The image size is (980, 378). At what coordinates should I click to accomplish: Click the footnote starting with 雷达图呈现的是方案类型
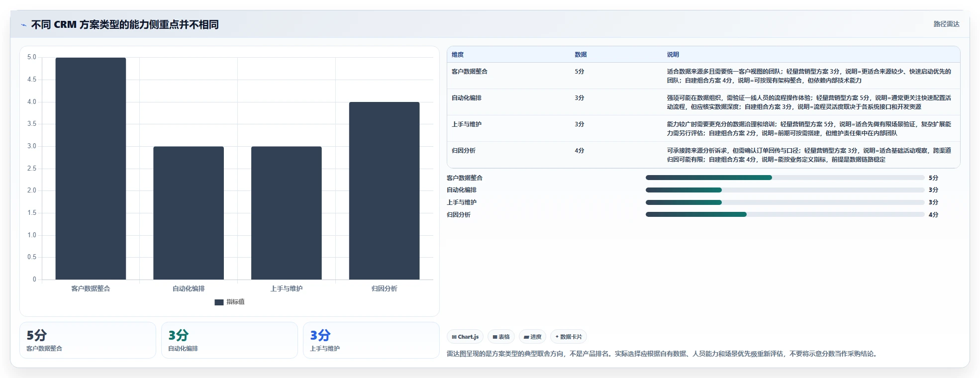pyautogui.click(x=663, y=354)
